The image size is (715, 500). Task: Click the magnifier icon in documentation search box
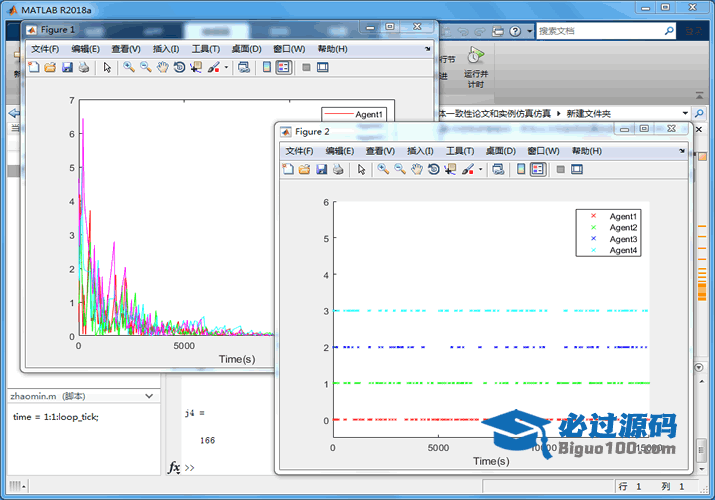pyautogui.click(x=669, y=31)
